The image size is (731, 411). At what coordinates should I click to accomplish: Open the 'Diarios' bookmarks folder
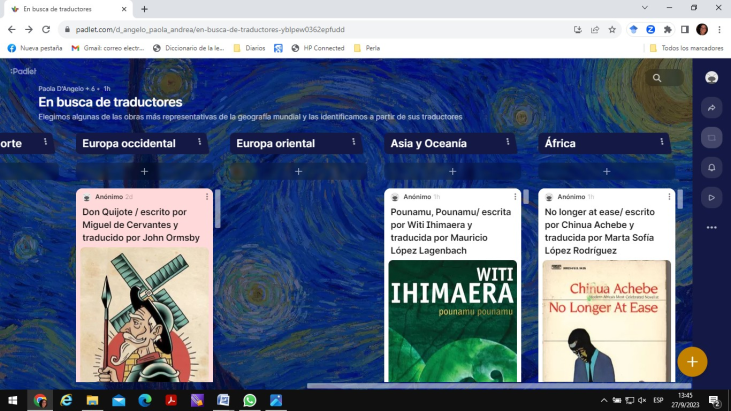(x=249, y=48)
